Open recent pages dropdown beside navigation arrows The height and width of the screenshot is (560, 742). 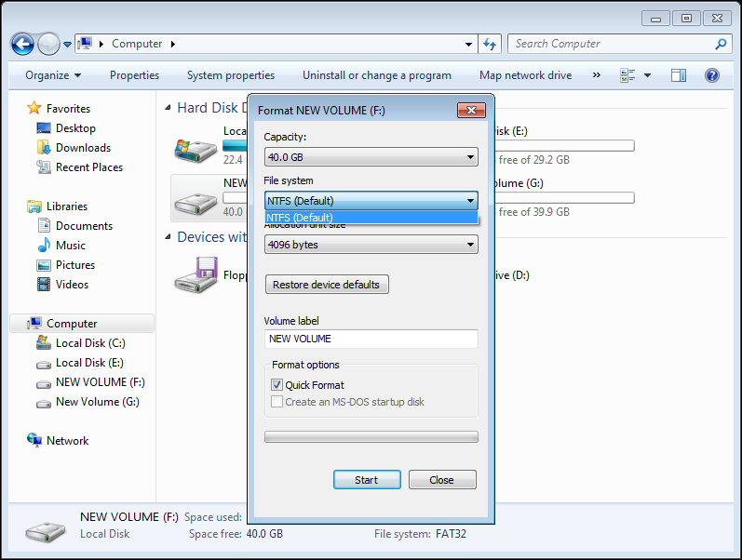67,45
